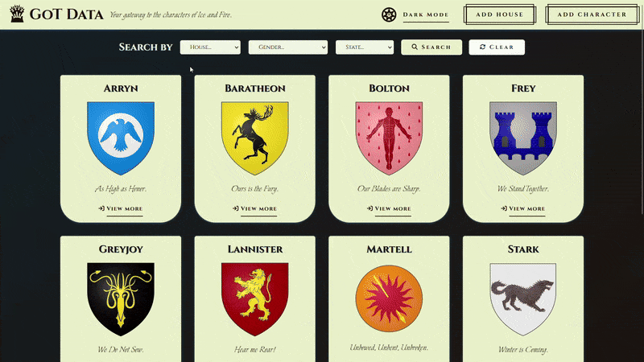The width and height of the screenshot is (644, 362).
Task: Click the motto 'Winter is Coming.'
Action: 523,350
